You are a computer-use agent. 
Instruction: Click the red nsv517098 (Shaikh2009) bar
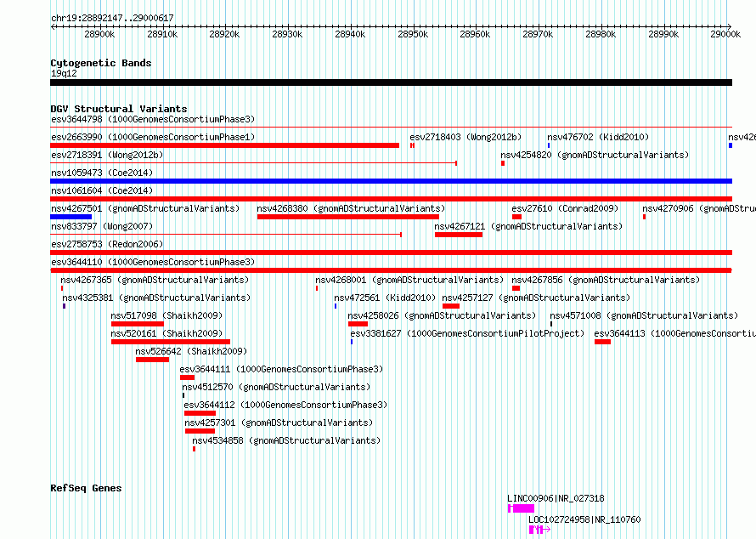pyautogui.click(x=138, y=324)
